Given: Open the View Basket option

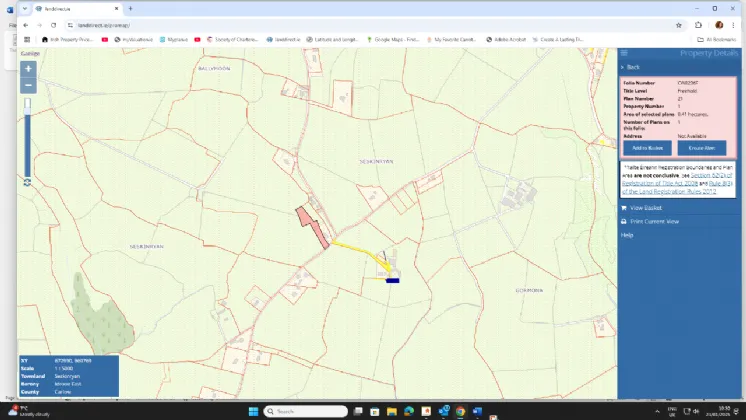Looking at the screenshot, I should point(645,208).
